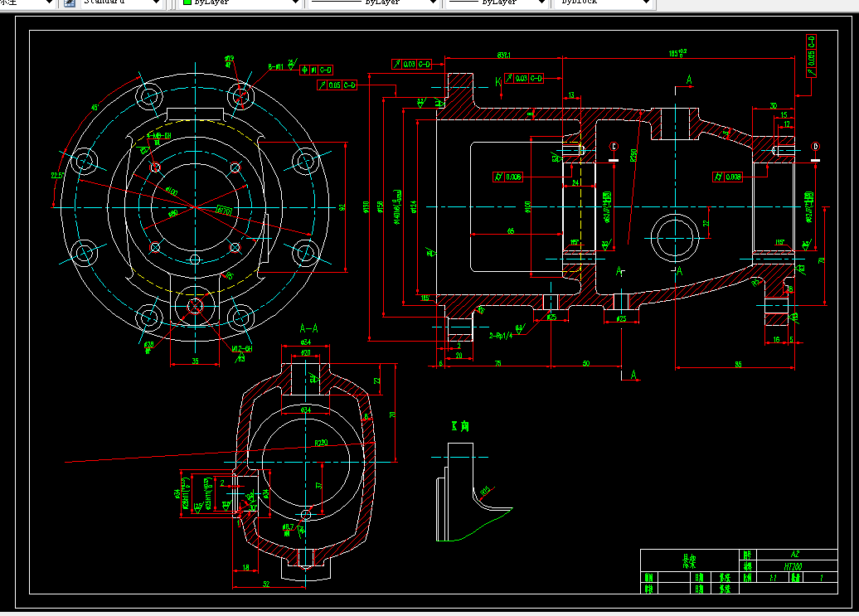The height and width of the screenshot is (616, 859).
Task: Select datum marker C
Action: [x=614, y=147]
